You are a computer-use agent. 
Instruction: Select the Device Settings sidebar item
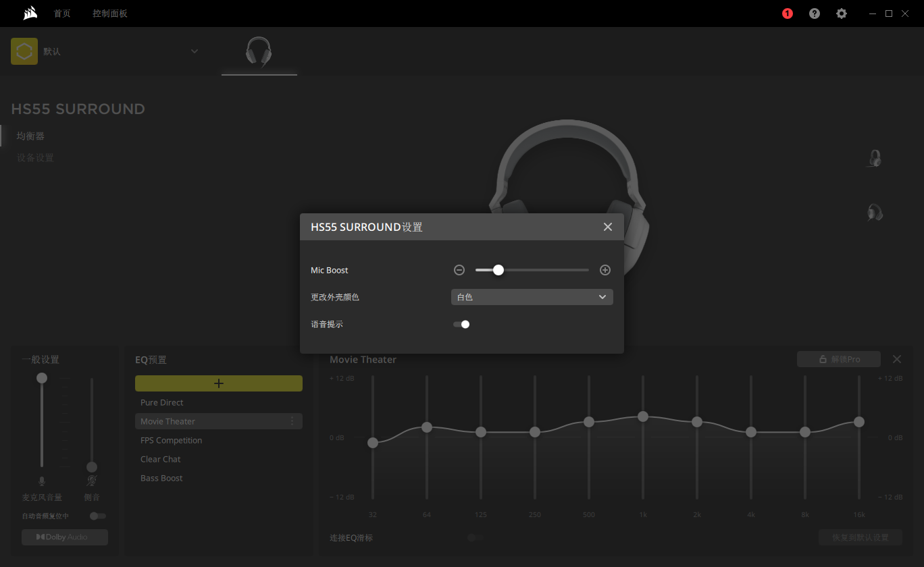click(35, 157)
